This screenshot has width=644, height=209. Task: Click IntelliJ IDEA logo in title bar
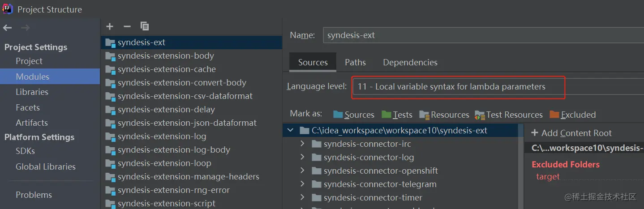click(8, 9)
